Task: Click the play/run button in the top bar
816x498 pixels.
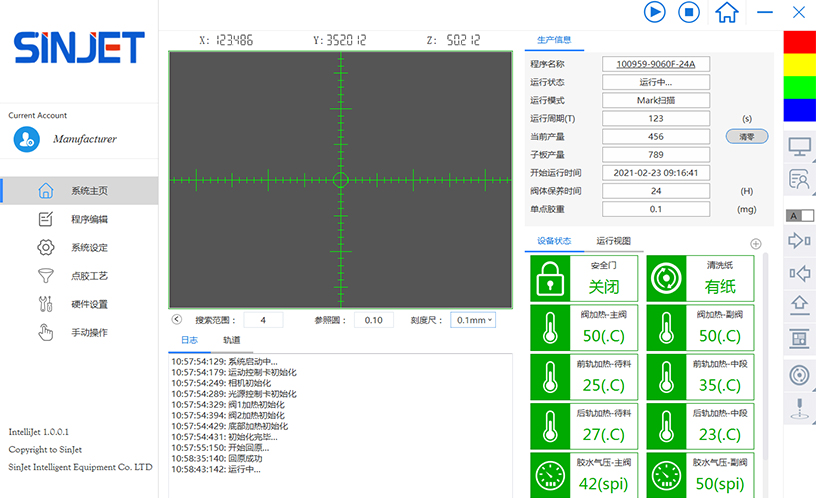Action: [x=654, y=12]
